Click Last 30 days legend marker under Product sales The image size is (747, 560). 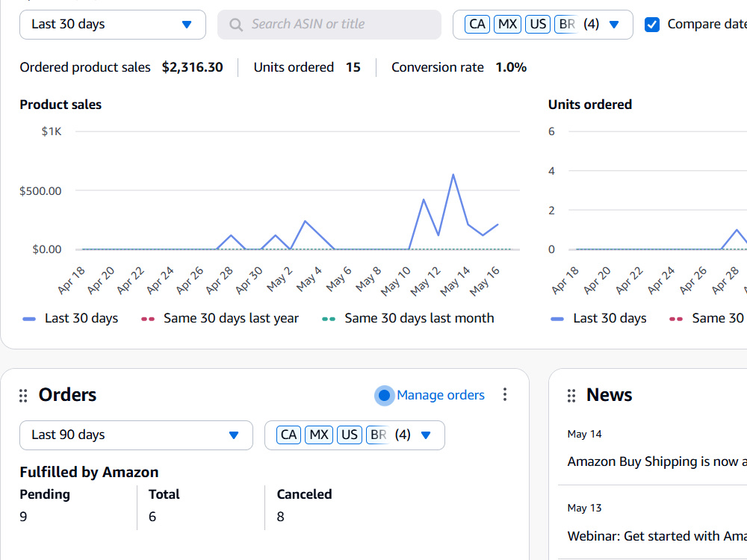[x=29, y=319]
